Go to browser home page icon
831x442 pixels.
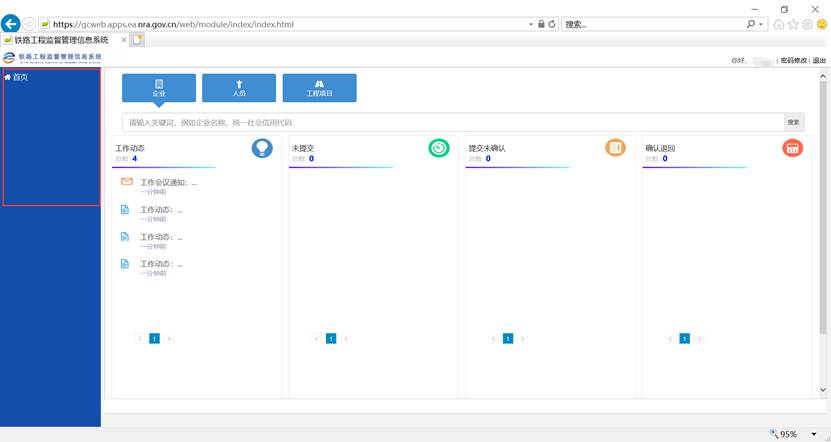click(x=778, y=24)
